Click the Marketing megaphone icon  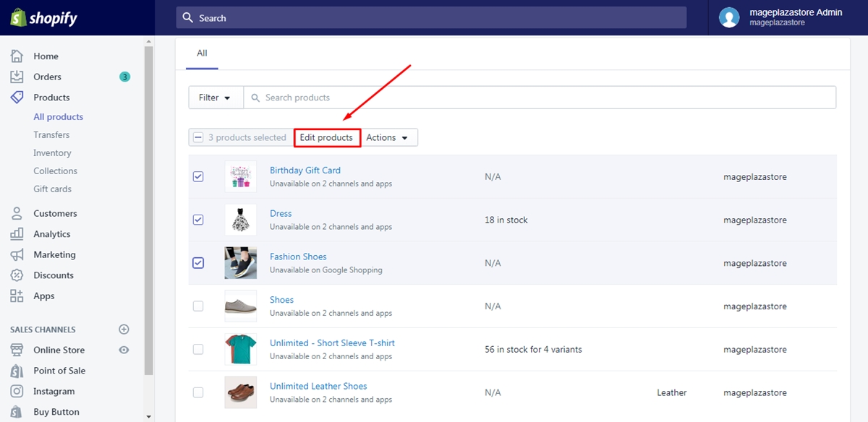click(x=17, y=255)
